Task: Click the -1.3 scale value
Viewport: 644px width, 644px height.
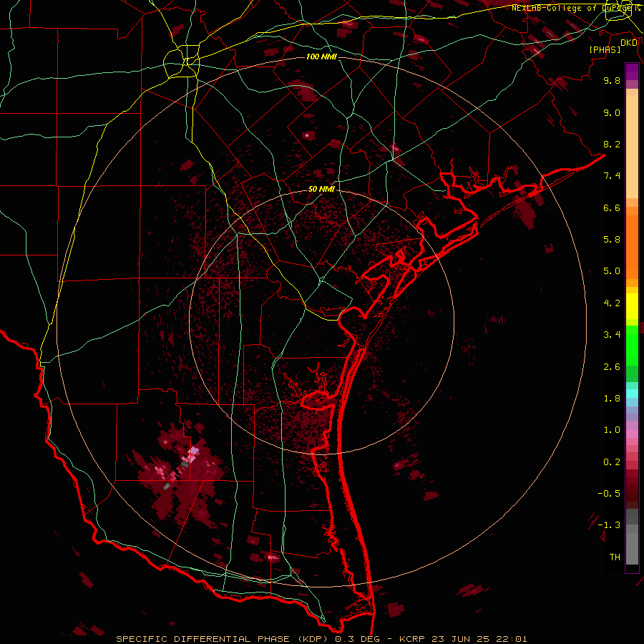Action: pyautogui.click(x=609, y=525)
